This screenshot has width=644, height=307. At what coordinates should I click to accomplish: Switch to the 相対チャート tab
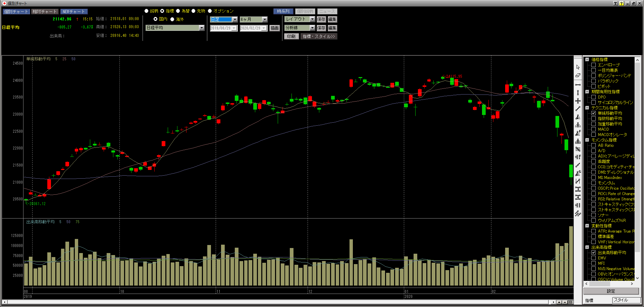tap(45, 11)
